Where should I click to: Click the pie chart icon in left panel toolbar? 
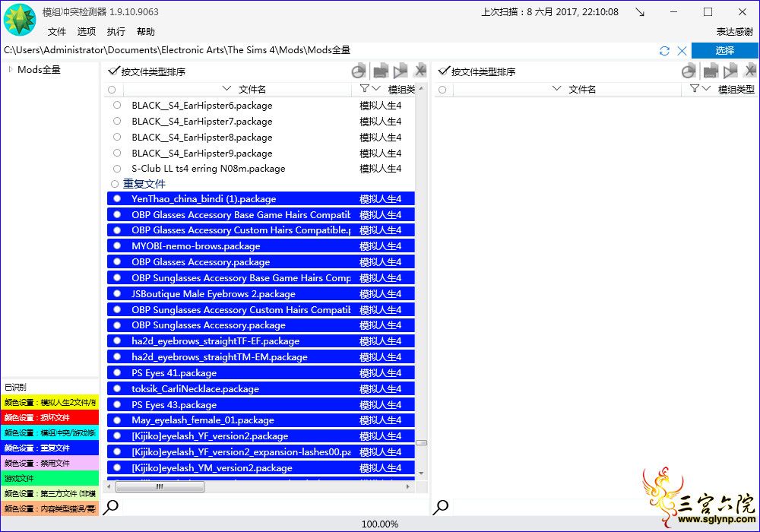click(358, 71)
